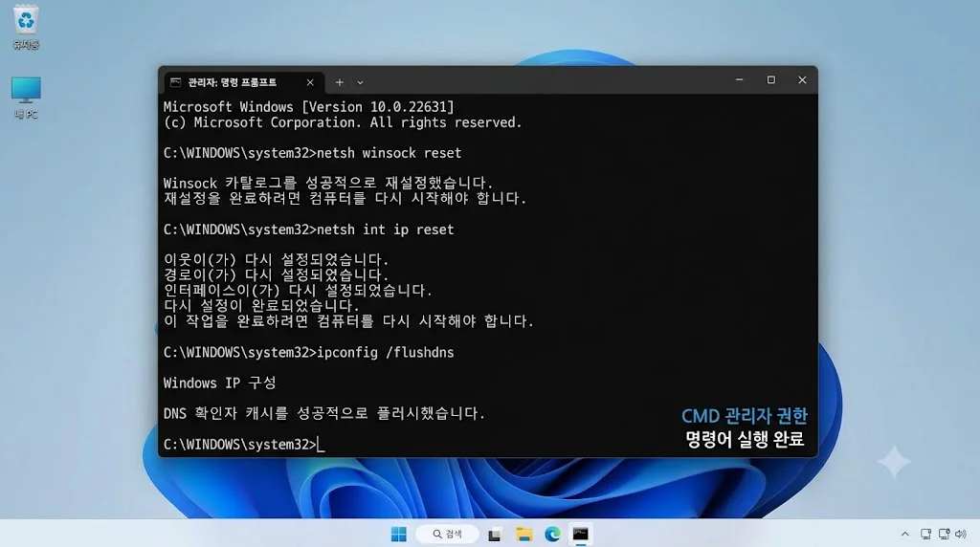Click the 'Winsock 카탈로그를' output line

(x=328, y=183)
